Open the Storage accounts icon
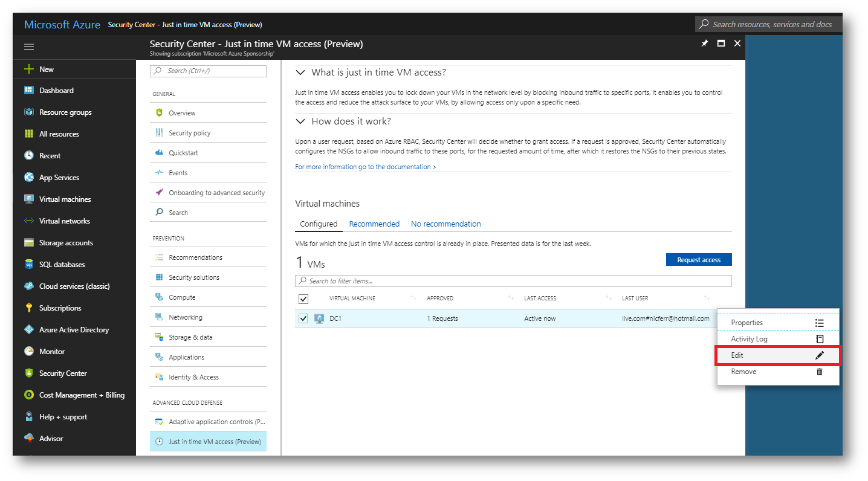Screen dimensions: 868x481 [28, 243]
